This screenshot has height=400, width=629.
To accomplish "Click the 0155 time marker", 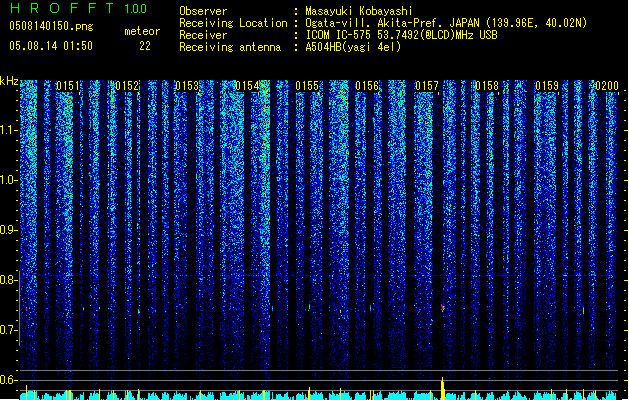I will tap(307, 86).
